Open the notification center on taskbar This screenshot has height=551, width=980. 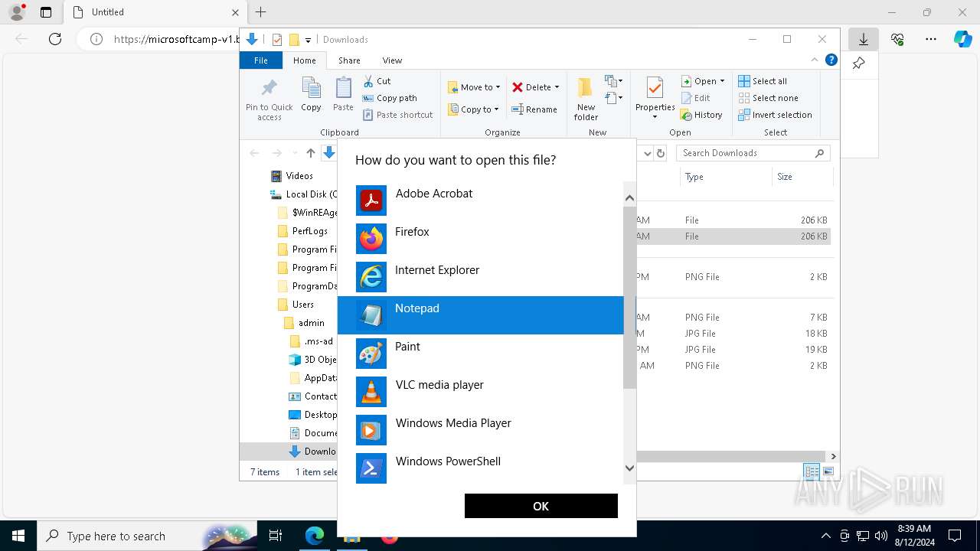pos(955,536)
